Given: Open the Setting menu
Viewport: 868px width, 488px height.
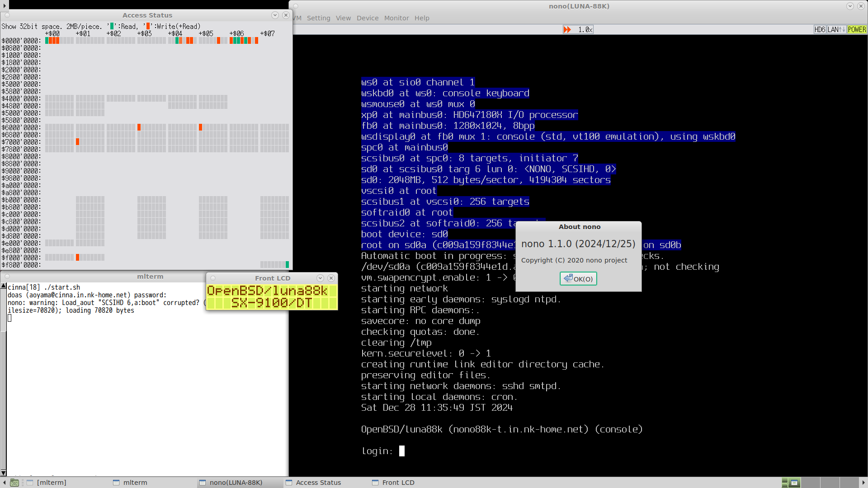Looking at the screenshot, I should click(x=318, y=18).
